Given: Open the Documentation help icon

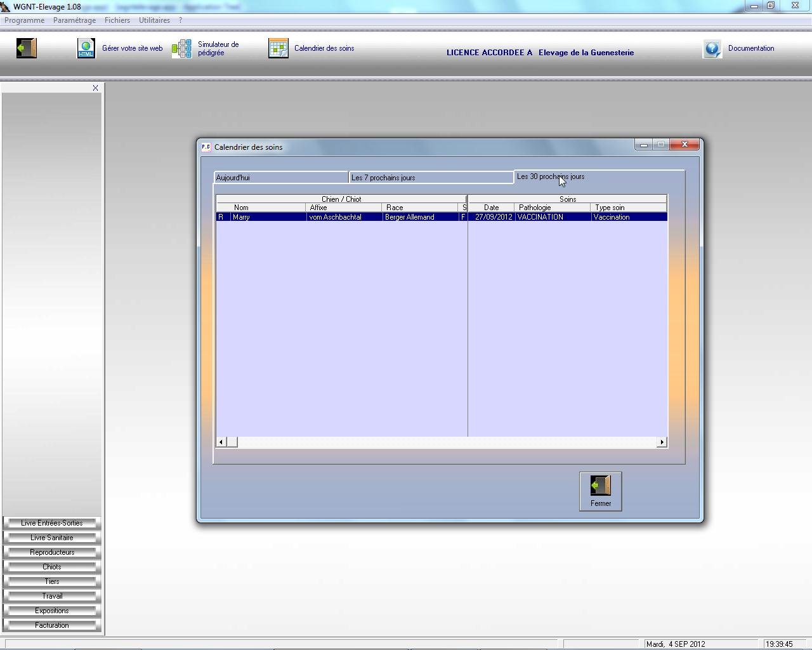Looking at the screenshot, I should (x=712, y=49).
